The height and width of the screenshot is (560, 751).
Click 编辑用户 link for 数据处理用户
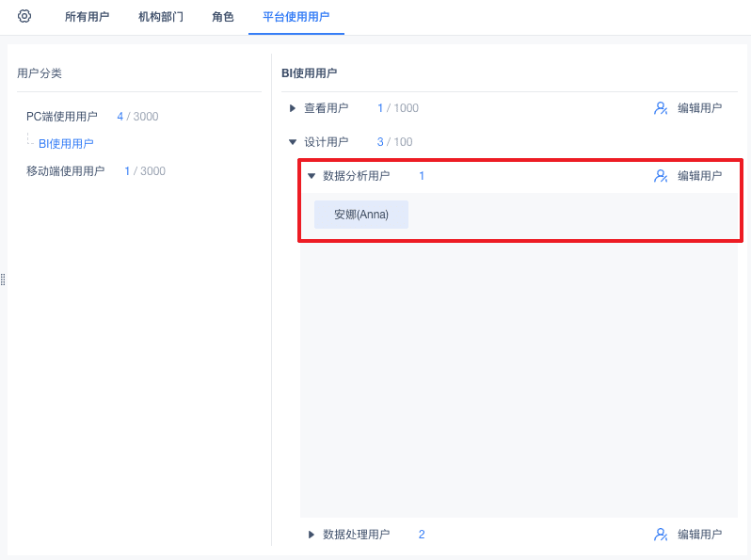tap(699, 535)
